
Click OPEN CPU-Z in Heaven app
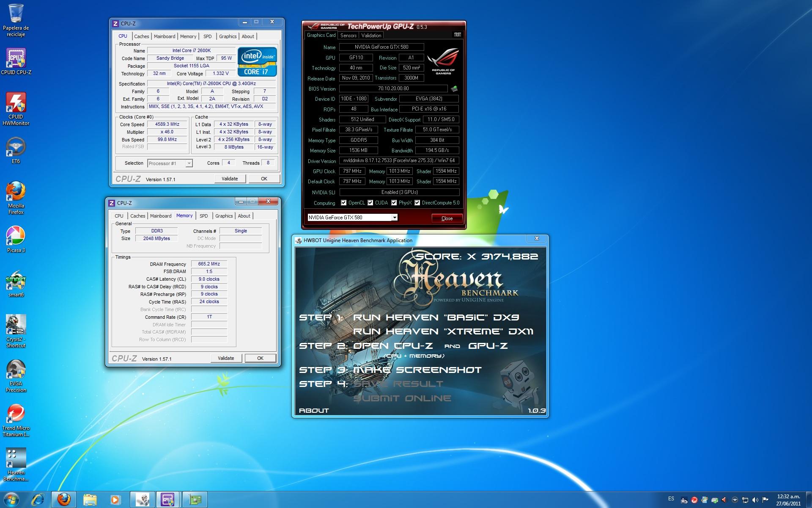[393, 346]
